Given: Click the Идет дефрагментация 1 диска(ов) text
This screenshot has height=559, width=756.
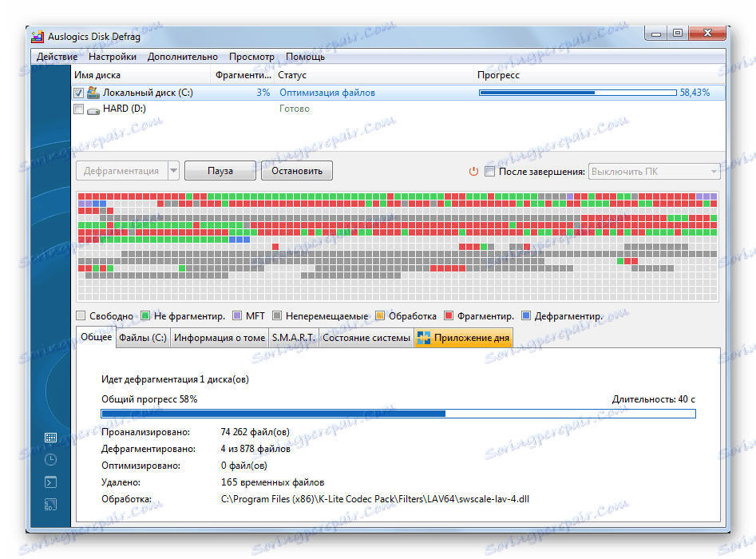Looking at the screenshot, I should pos(175,379).
